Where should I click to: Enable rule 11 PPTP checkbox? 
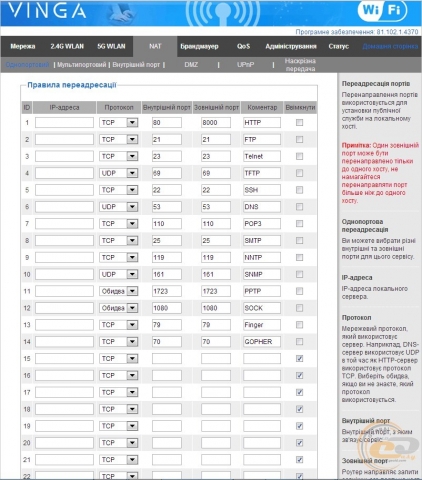coord(299,291)
